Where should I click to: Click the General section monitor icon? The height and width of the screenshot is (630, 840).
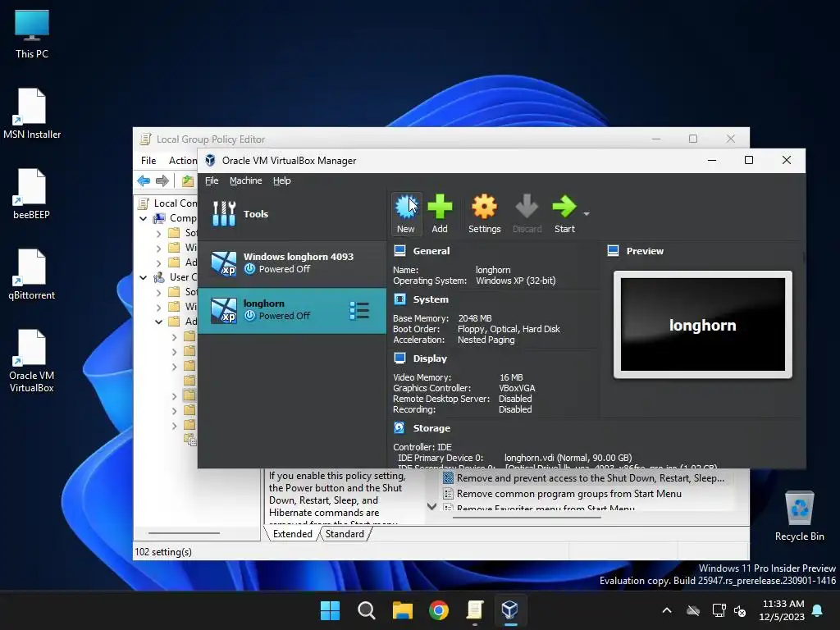[x=399, y=250]
